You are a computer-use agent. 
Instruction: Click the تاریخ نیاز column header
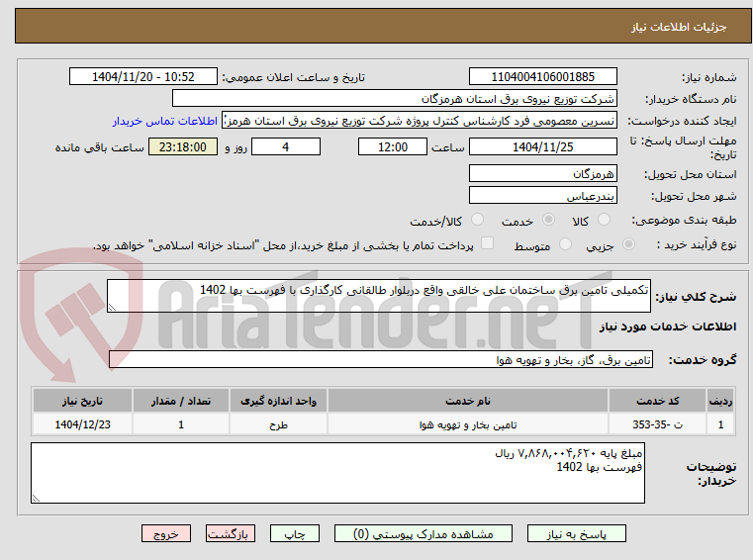point(82,401)
